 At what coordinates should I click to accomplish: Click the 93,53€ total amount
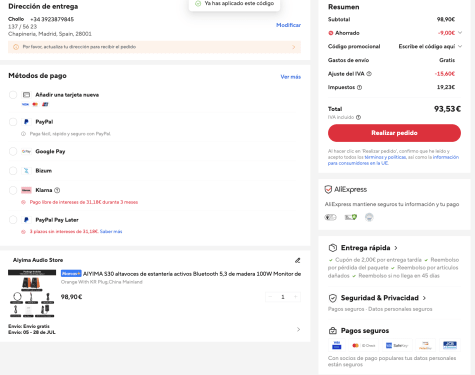(447, 109)
